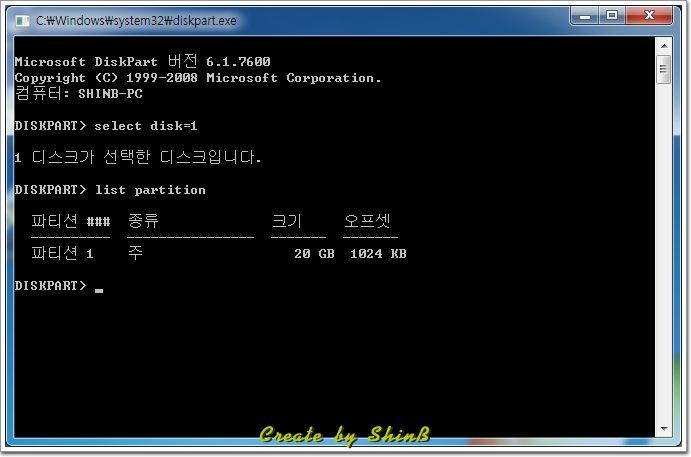Click the empty scrollbar track below thumb
The width and height of the screenshot is (691, 457).
[x=664, y=251]
